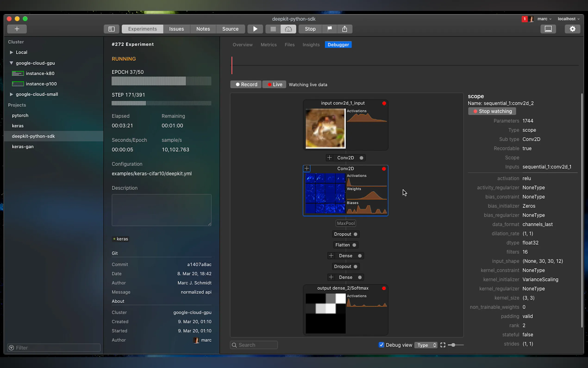Screen dimensions: 588x368
Task: Toggle the watch dot on Flatten node
Action: click(354, 245)
